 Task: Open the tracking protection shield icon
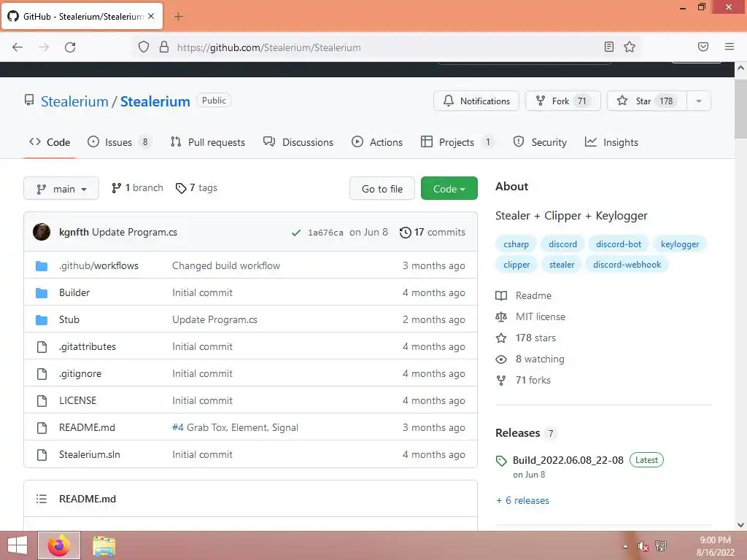[x=144, y=47]
